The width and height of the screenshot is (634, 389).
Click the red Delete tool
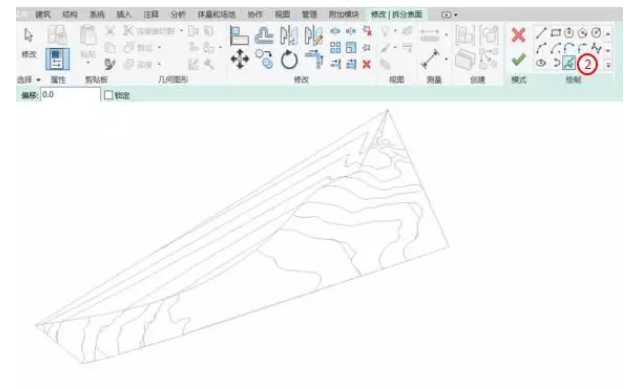tap(366, 64)
